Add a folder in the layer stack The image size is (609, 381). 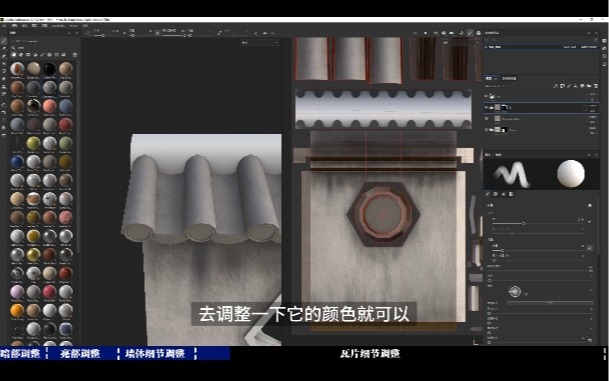point(589,86)
